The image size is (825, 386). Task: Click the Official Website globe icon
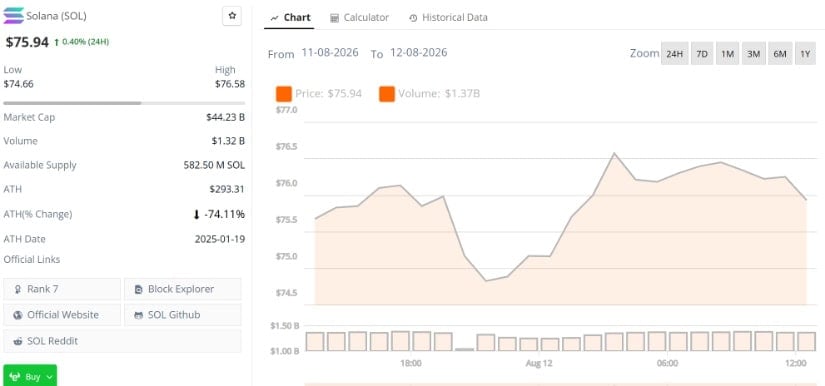click(18, 315)
